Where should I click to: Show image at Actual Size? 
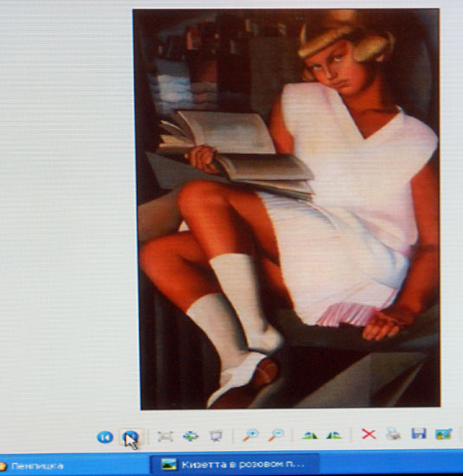[190, 436]
